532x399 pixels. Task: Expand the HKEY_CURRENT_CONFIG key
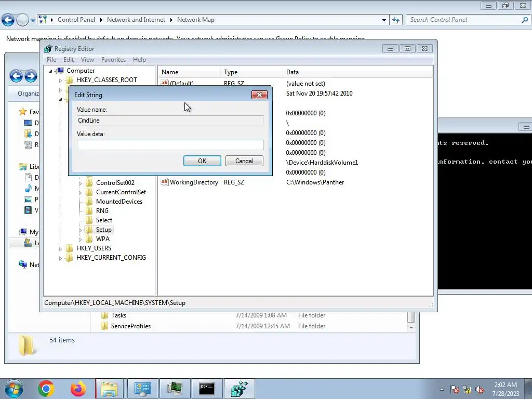(x=60, y=258)
